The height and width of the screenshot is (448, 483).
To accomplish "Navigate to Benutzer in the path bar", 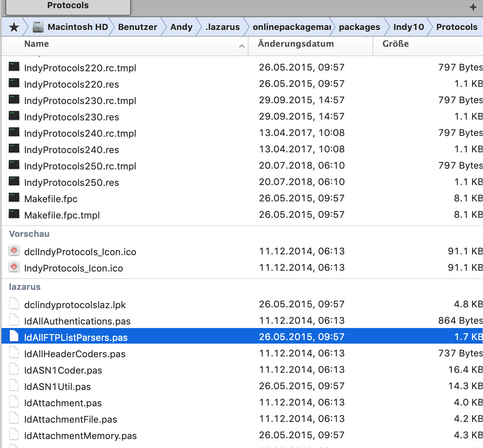I will click(137, 27).
